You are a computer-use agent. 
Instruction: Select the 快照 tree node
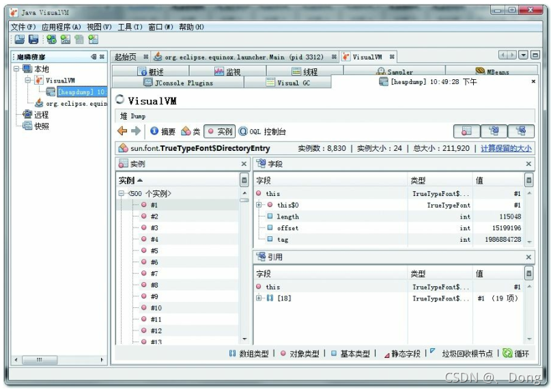coord(41,126)
